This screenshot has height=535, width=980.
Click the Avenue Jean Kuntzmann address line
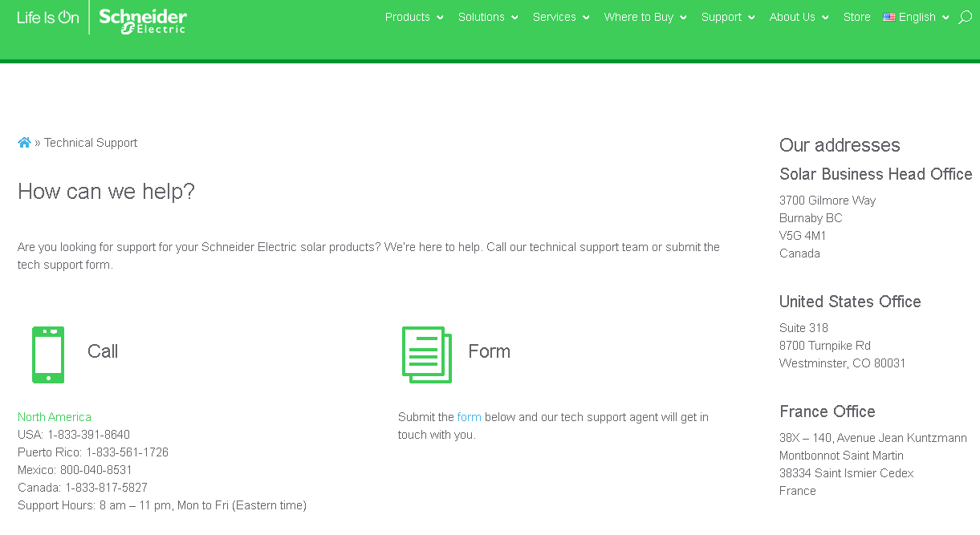873,438
